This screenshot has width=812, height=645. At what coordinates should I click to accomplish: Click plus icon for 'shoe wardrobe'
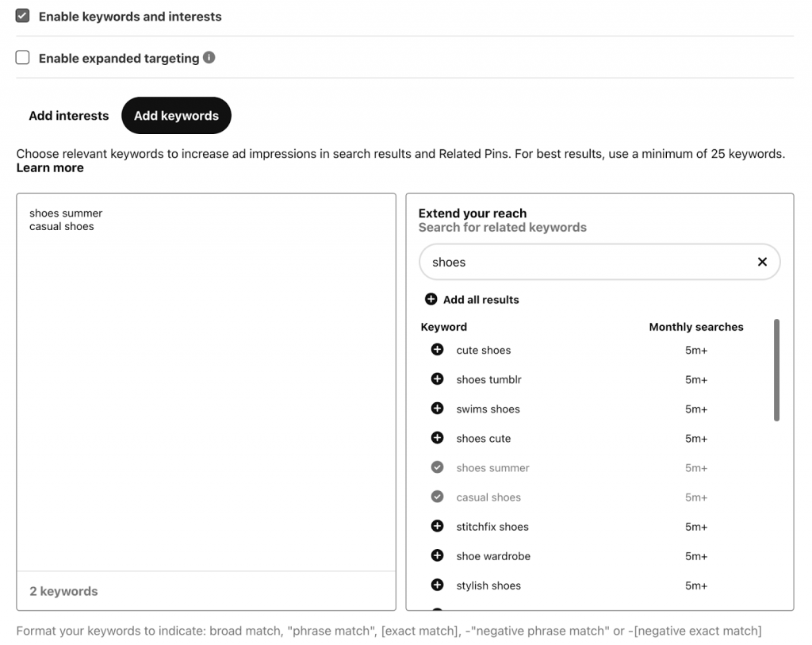click(437, 555)
